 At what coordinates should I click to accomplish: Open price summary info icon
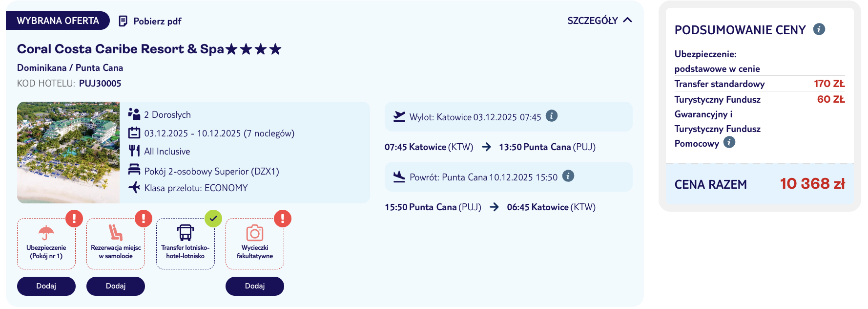[x=819, y=29]
